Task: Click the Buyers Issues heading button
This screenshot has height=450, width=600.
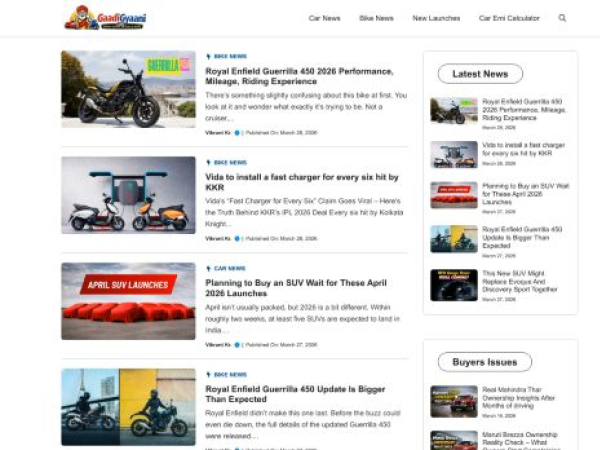Action: [x=484, y=362]
